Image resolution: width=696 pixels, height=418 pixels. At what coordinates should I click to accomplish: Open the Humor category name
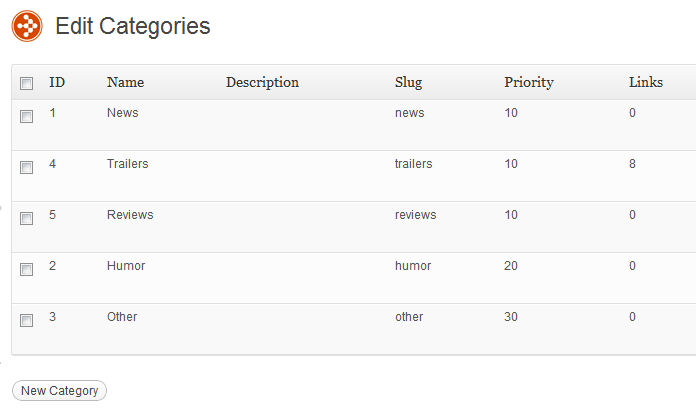tap(126, 266)
